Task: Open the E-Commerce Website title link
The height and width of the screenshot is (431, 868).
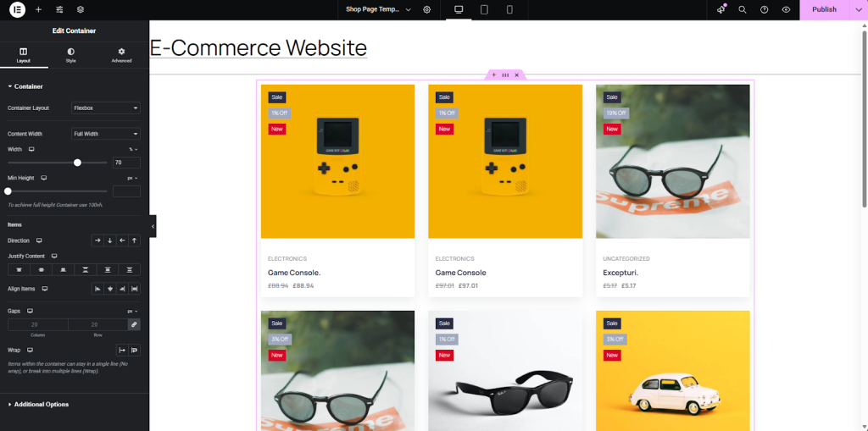Action: click(258, 47)
